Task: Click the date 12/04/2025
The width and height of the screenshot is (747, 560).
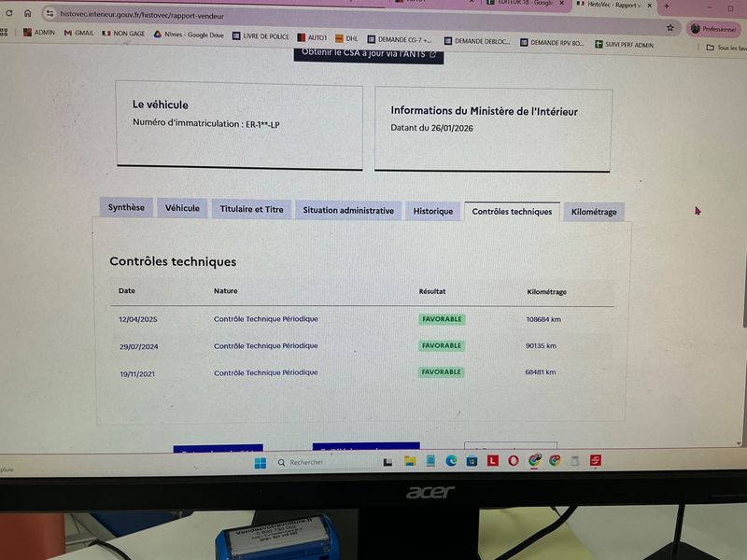Action: [138, 319]
